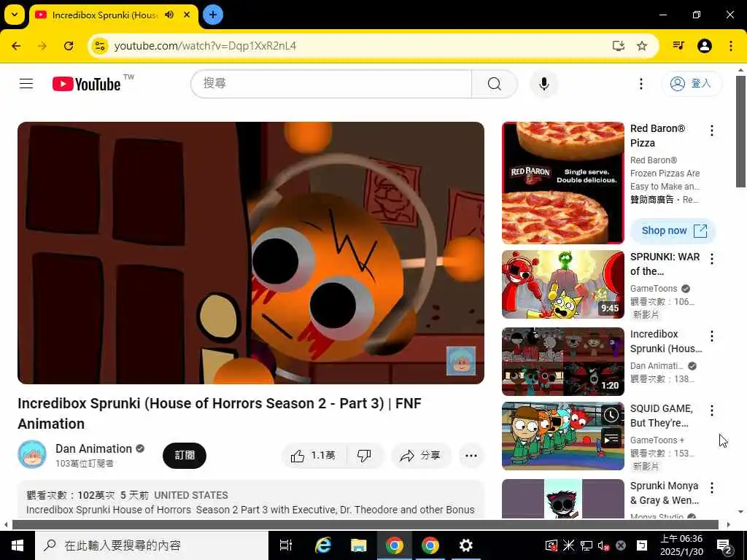Click the vertical page scrollbar
The image size is (747, 560).
point(740,131)
